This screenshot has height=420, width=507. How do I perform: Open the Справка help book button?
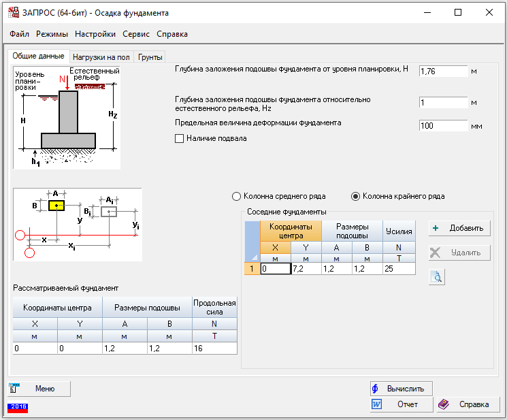[465, 404]
